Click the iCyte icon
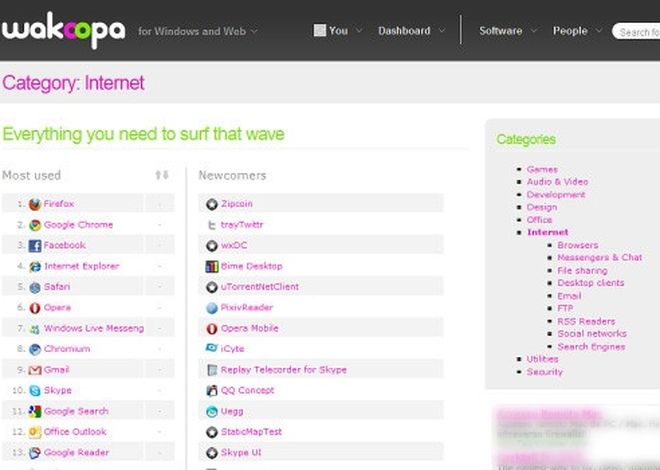660x470 pixels. (x=212, y=348)
